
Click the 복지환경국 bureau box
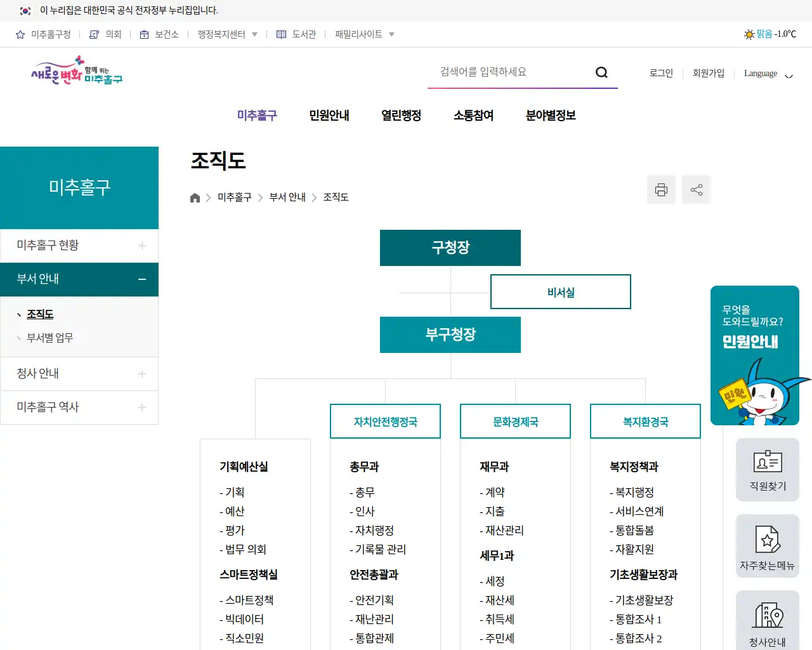click(645, 421)
